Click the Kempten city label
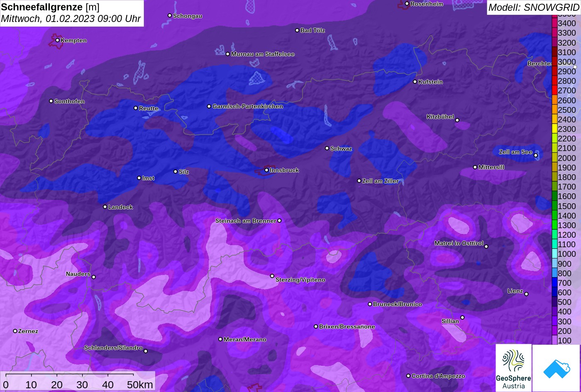This screenshot has height=392, width=581. tap(73, 40)
